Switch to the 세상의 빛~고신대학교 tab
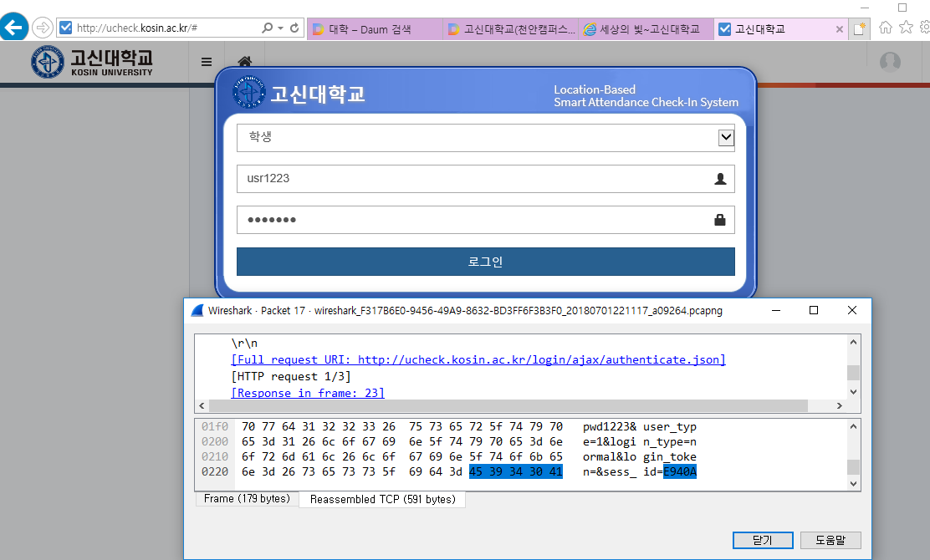This screenshot has width=930, height=560. coord(646,29)
